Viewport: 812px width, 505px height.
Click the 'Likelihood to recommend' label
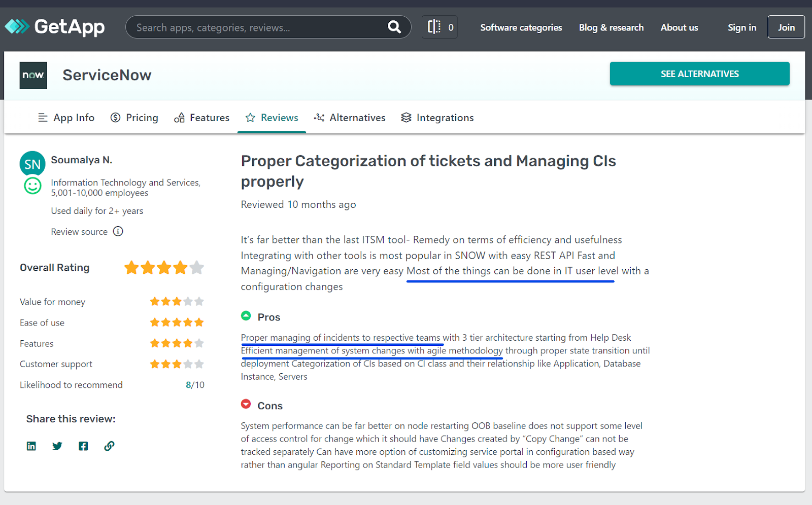[71, 385]
